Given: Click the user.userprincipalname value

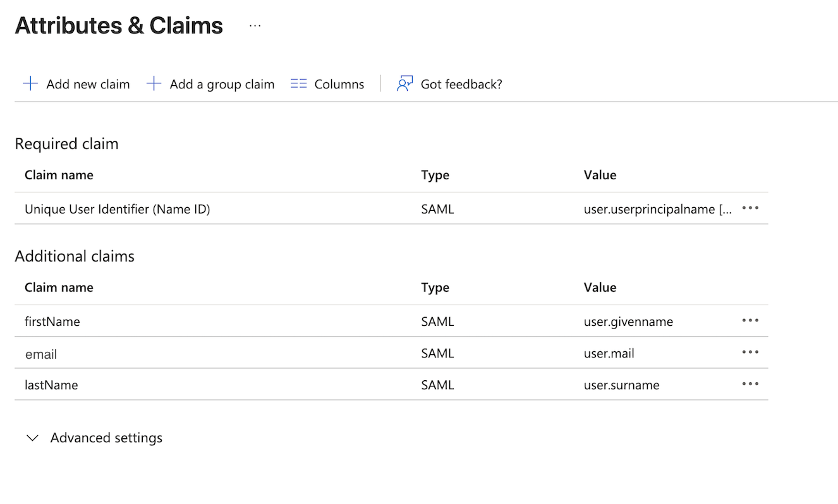Looking at the screenshot, I should click(658, 209).
